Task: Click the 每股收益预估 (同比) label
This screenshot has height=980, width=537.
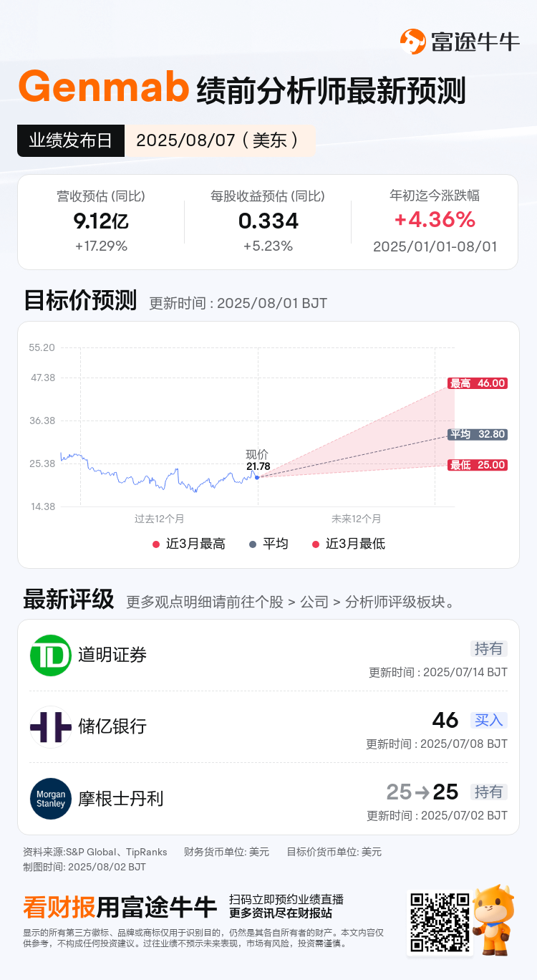Action: (x=268, y=196)
